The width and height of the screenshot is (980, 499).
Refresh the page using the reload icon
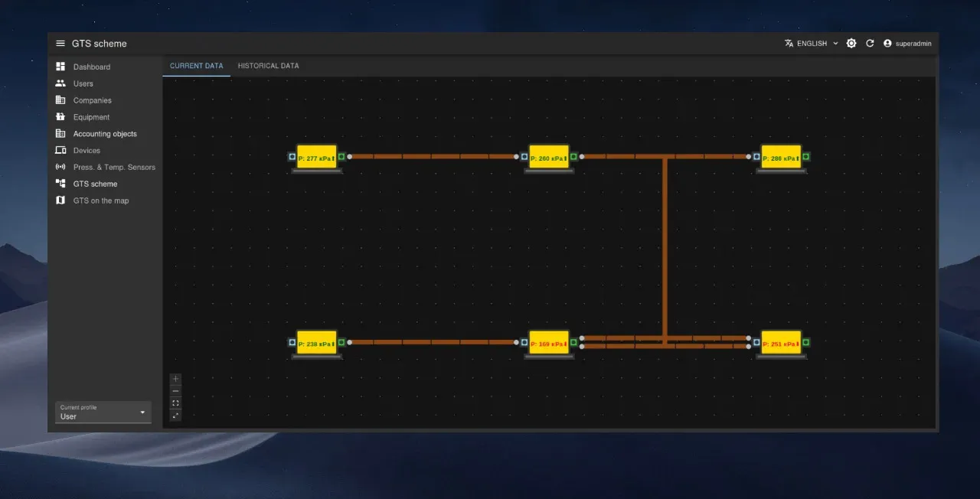click(870, 44)
